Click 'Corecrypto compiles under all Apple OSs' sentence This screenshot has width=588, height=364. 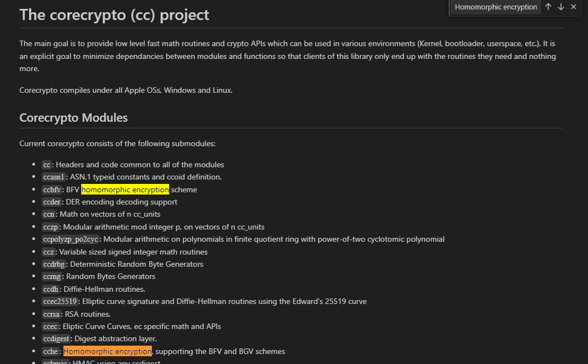pyautogui.click(x=126, y=90)
